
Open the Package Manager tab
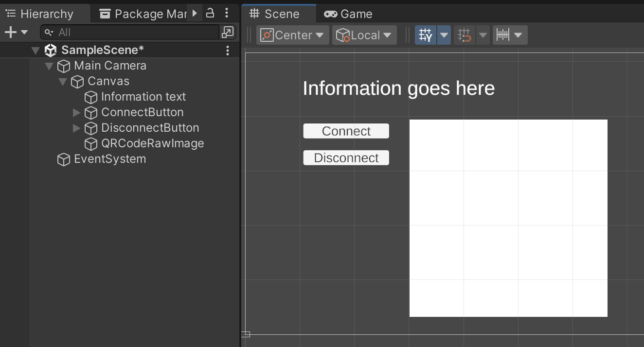[143, 14]
